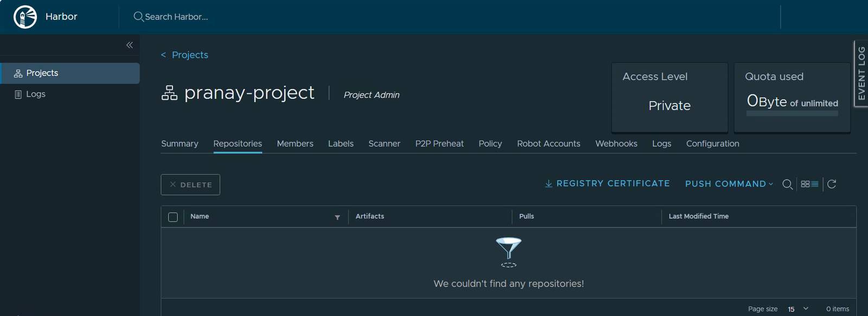
Task: Click the Quota used progress bar
Action: coord(792,113)
